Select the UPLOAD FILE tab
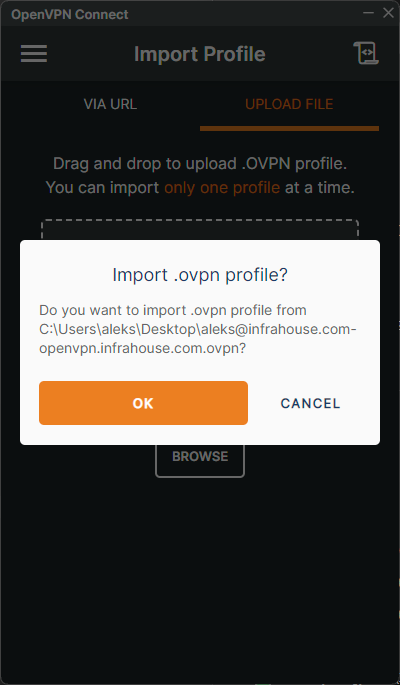400x685 pixels. click(x=289, y=104)
